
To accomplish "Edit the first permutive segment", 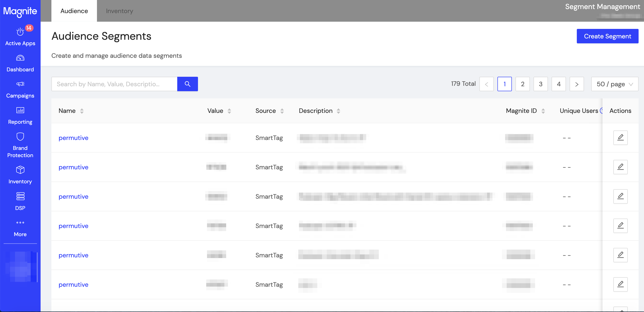I will pyautogui.click(x=620, y=138).
